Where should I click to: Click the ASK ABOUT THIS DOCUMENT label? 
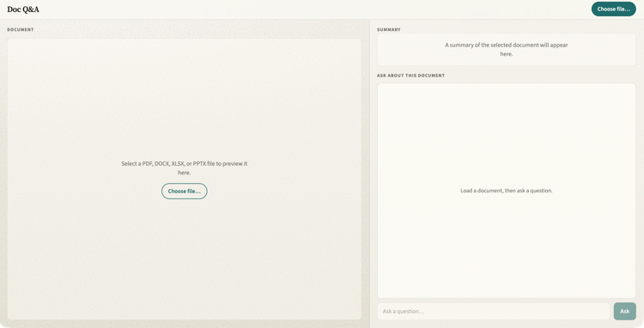coord(410,76)
